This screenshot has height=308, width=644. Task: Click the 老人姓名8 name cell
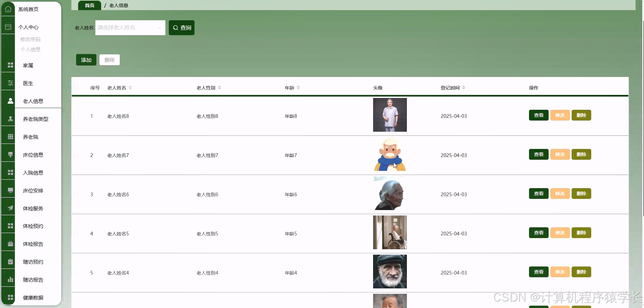coord(118,116)
